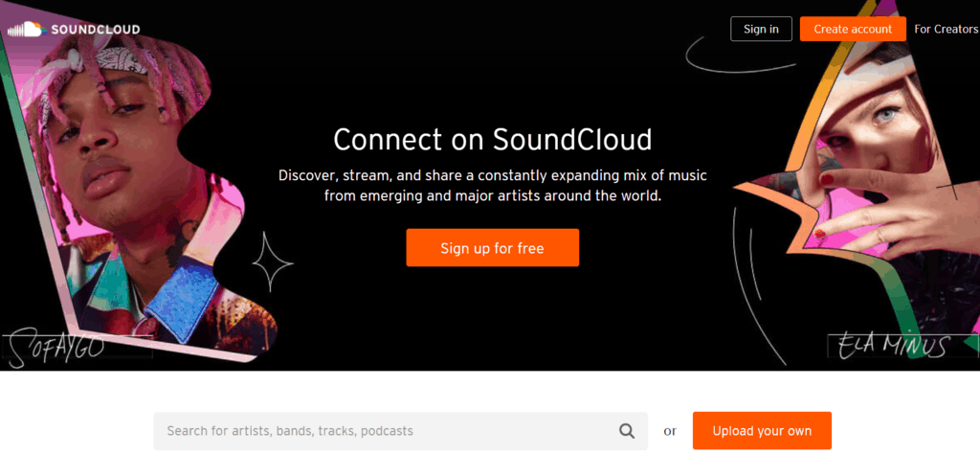Click the Discover, stream, and share description
The image size is (980, 454).
click(x=493, y=185)
